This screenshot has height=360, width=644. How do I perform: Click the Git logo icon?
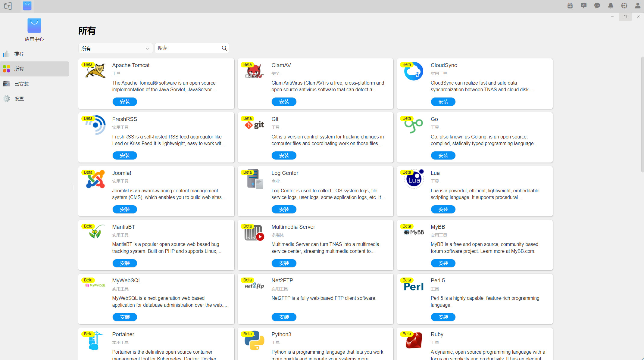[x=255, y=125]
